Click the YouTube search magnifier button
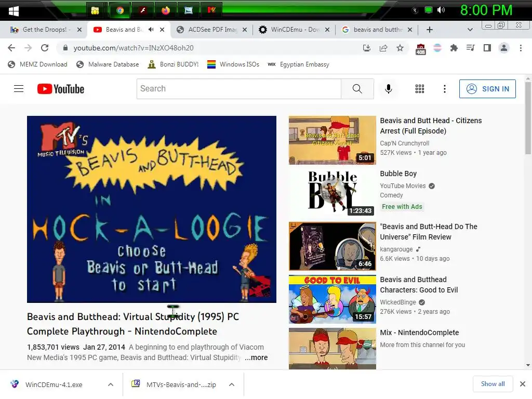The image size is (532, 399). 357,89
